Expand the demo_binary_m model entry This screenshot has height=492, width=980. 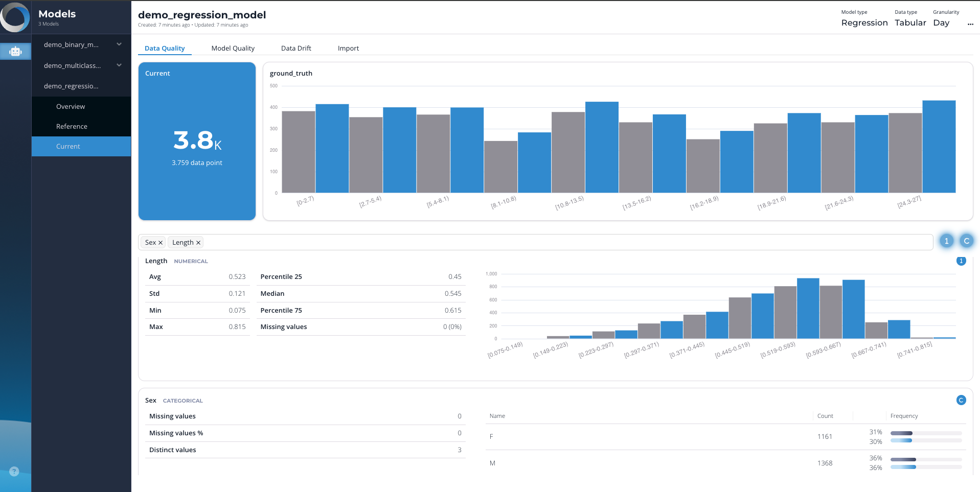(x=119, y=44)
